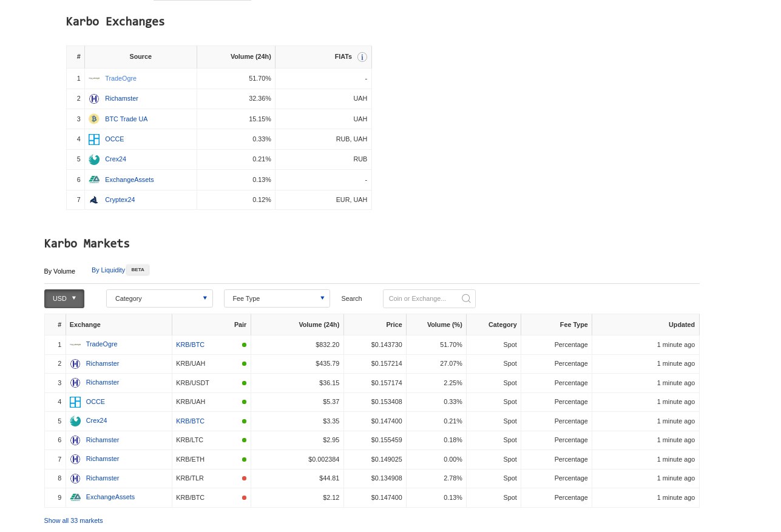Click the red status dot in KRB/TLR row
Image resolution: width=781 pixels, height=532 pixels.
pyautogui.click(x=244, y=479)
